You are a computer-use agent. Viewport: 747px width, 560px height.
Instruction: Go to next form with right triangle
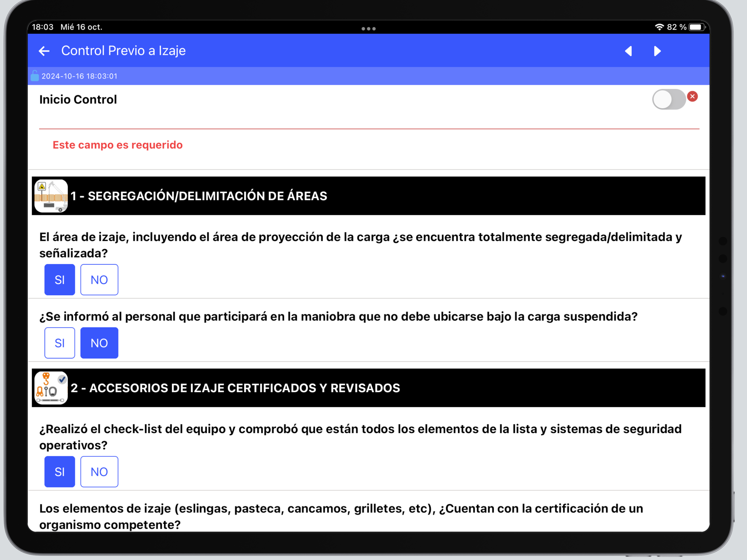point(657,51)
